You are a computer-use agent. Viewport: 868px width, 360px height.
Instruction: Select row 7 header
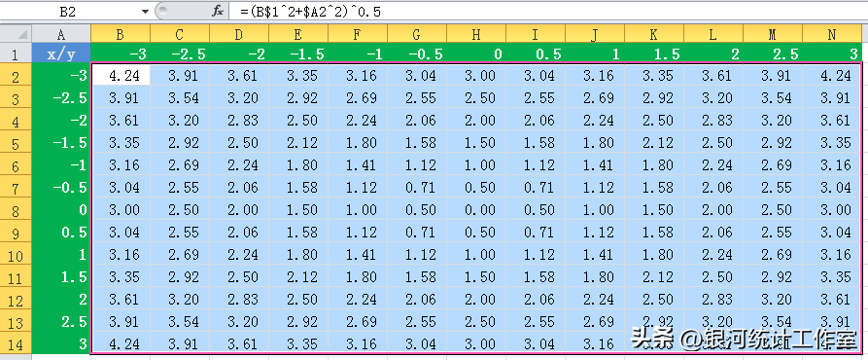tap(17, 188)
